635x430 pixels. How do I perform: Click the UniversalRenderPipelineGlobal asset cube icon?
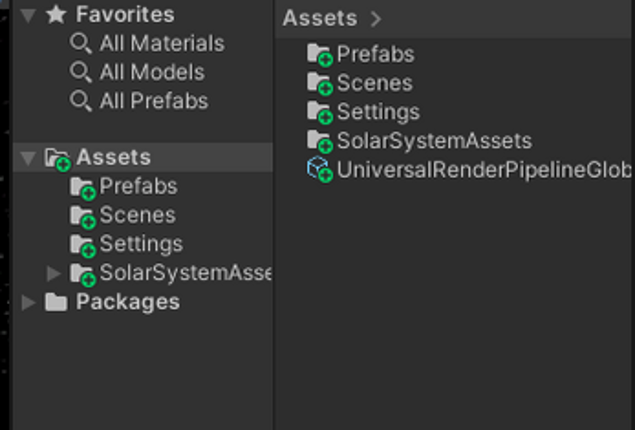pyautogui.click(x=319, y=169)
